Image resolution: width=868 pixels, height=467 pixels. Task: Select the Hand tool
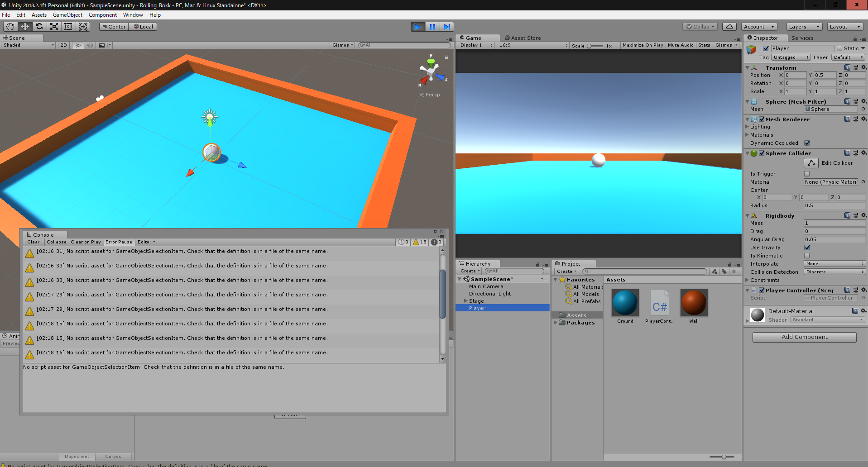[x=10, y=27]
